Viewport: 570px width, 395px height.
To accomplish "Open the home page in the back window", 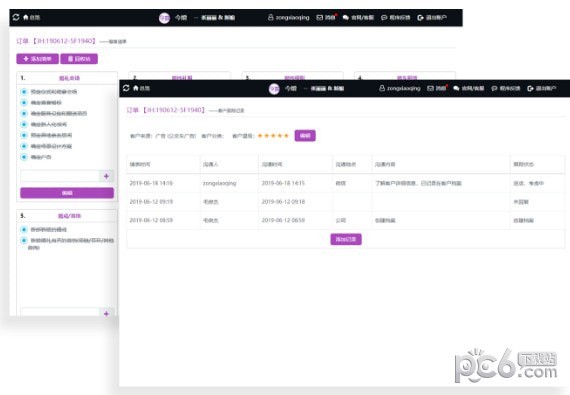I will tap(31, 17).
